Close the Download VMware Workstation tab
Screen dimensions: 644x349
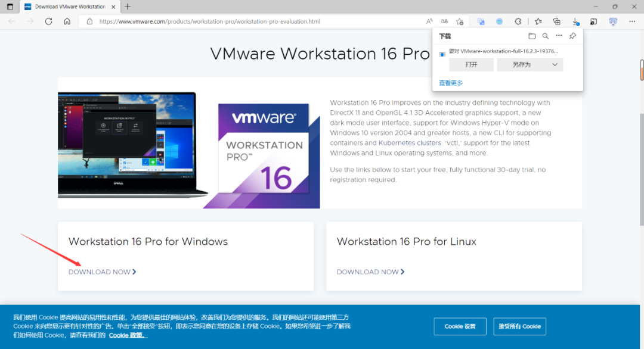pyautogui.click(x=113, y=7)
